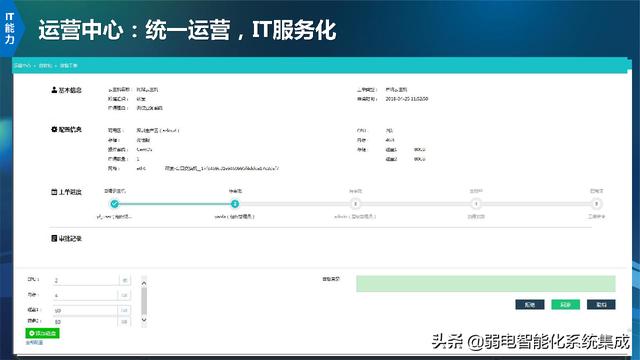Click the gear icon beside the configuration heading
This screenshot has height=360, width=640.
[54, 129]
